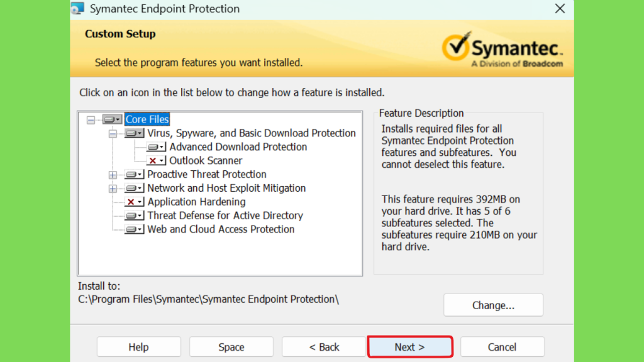Image resolution: width=644 pixels, height=362 pixels.
Task: Click the Feature Description group label
Action: (421, 113)
